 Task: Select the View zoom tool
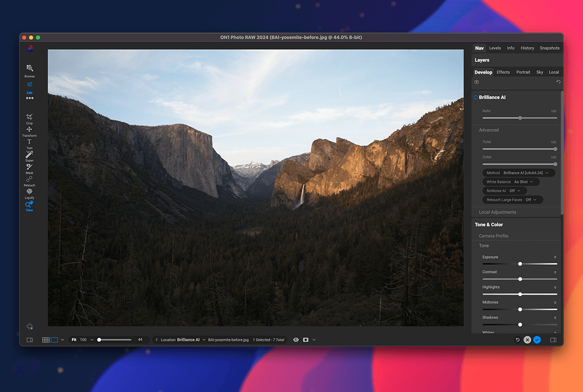coord(29,206)
